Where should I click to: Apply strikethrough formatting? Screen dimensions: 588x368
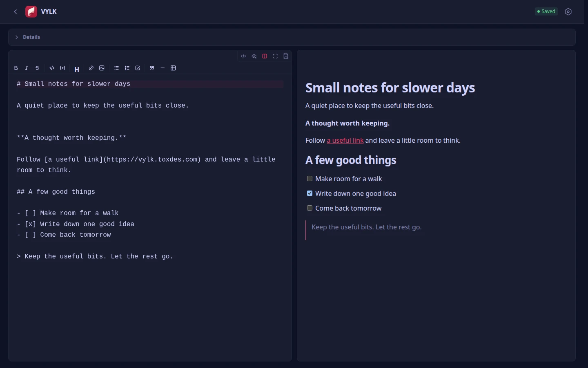pos(37,68)
